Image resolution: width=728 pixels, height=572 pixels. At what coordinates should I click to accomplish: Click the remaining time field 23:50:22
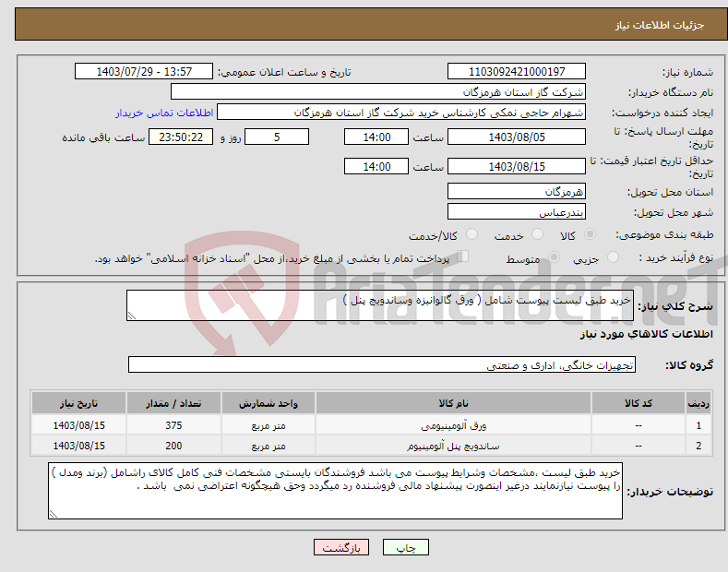[181, 137]
